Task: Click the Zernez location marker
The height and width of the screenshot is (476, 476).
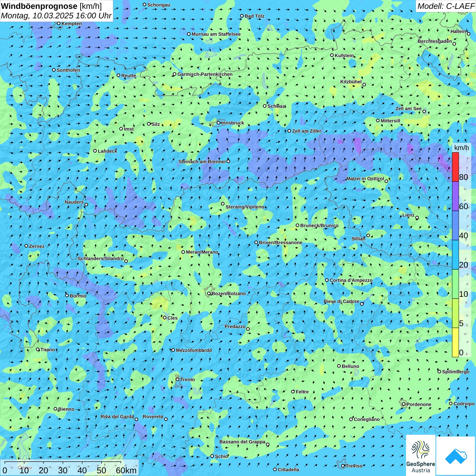Action: (x=26, y=246)
